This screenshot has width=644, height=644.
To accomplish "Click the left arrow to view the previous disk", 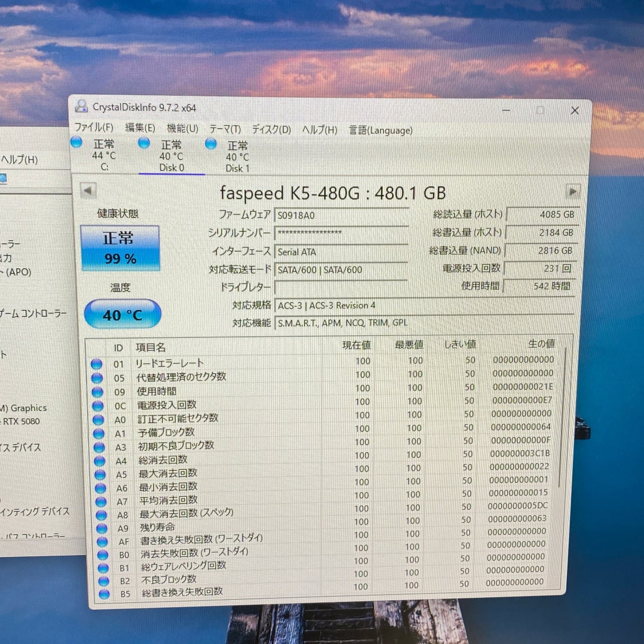I will [89, 191].
